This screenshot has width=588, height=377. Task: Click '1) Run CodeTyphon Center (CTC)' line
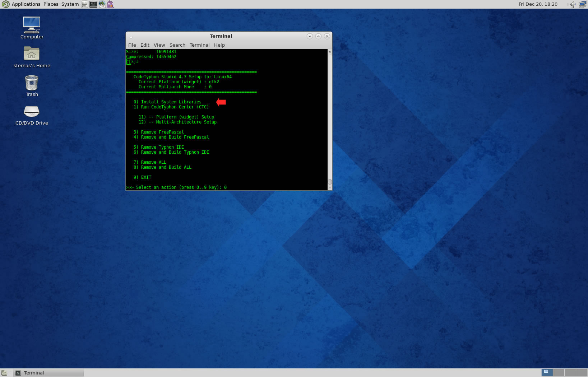click(x=171, y=107)
